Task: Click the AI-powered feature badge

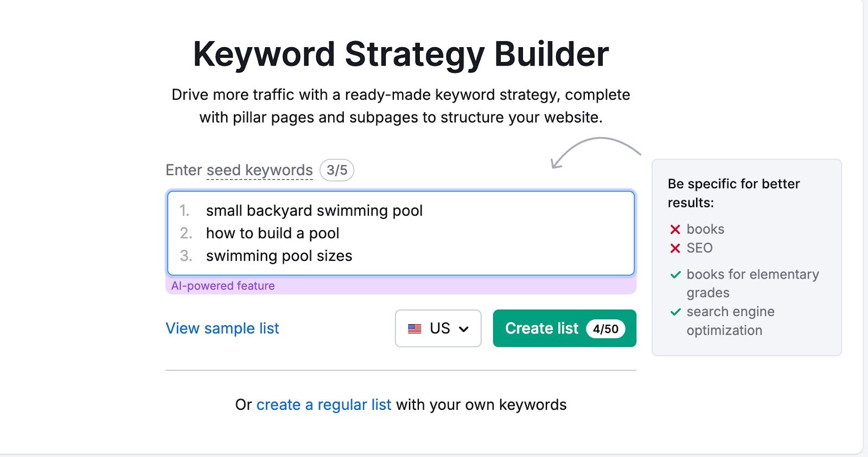Action: [x=224, y=285]
